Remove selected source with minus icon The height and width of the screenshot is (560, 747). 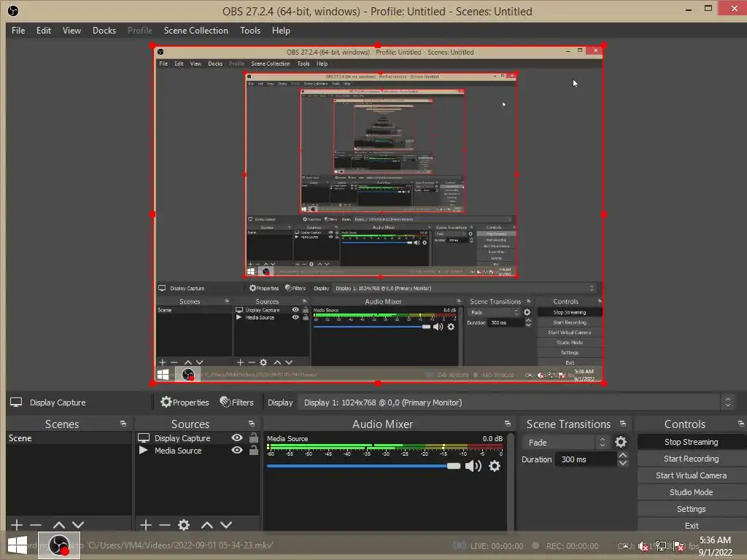[x=164, y=525]
